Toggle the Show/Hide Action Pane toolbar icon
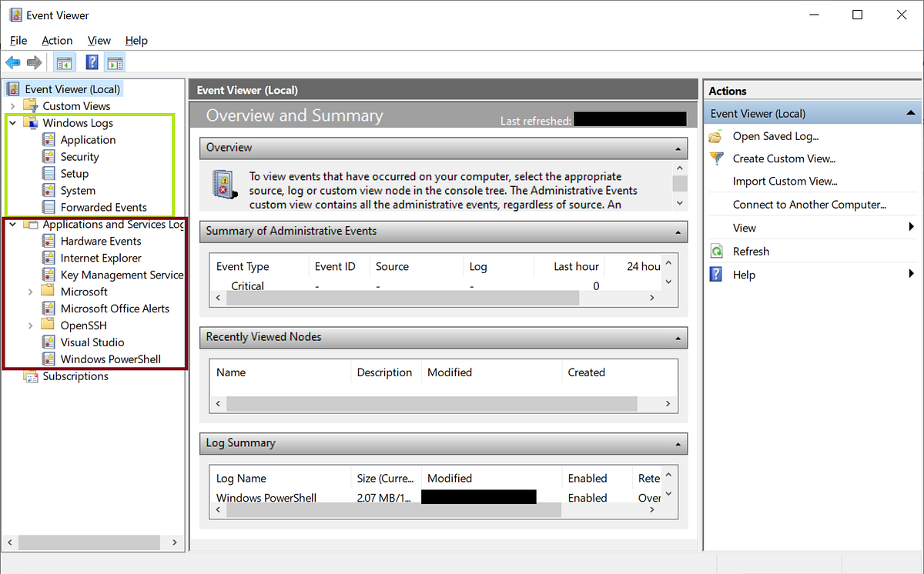 coord(115,62)
